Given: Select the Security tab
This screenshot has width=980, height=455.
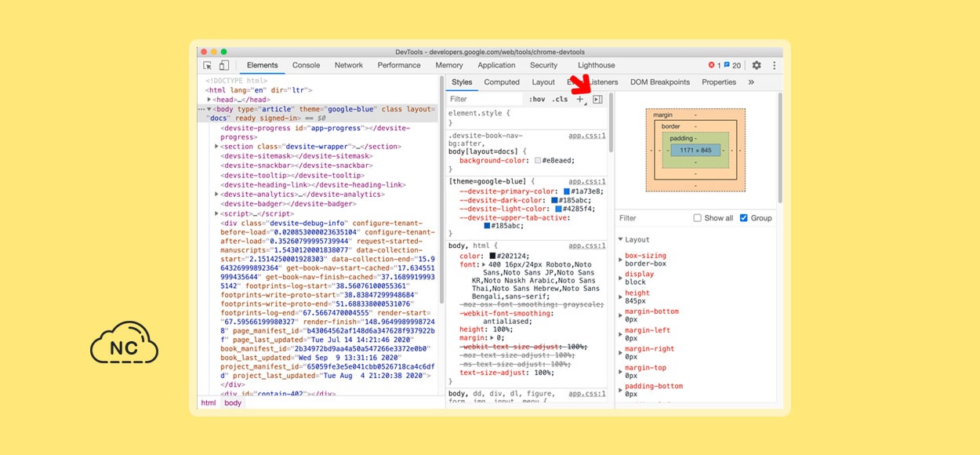Looking at the screenshot, I should [x=543, y=66].
